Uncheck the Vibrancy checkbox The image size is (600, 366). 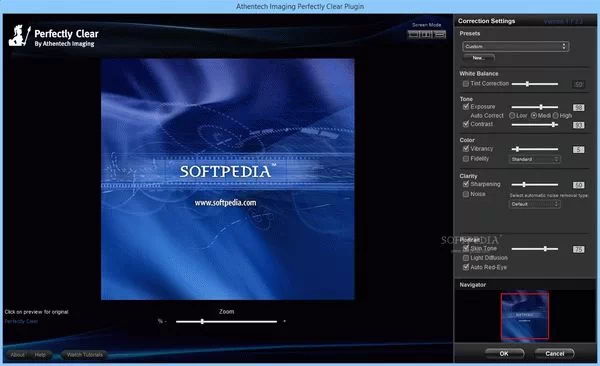click(x=466, y=149)
